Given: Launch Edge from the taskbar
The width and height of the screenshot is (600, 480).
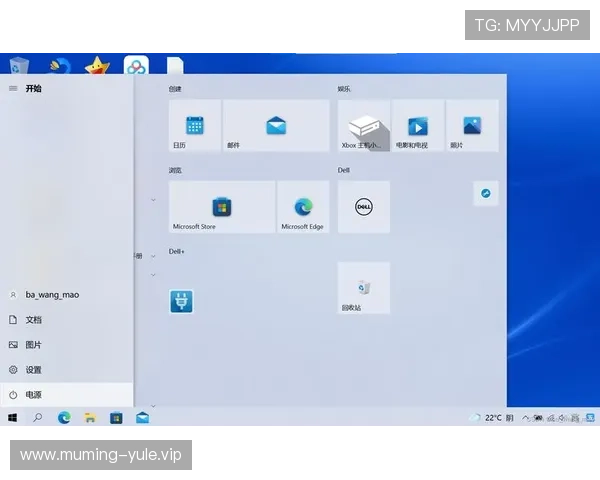Looking at the screenshot, I should click(x=64, y=418).
